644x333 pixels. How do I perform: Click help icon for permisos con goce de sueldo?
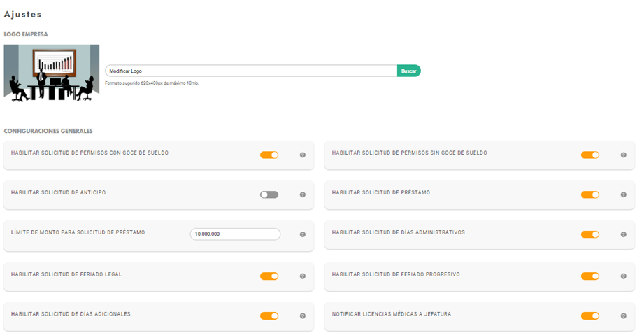(303, 155)
